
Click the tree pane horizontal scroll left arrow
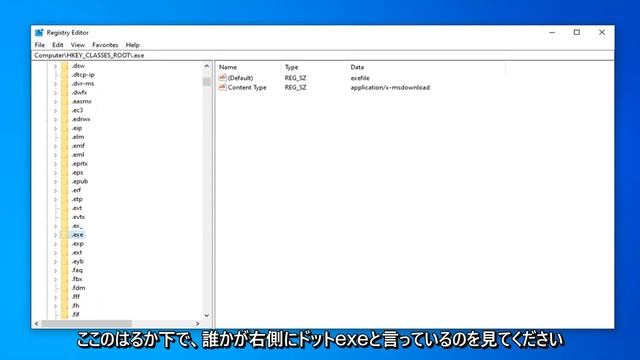37,324
